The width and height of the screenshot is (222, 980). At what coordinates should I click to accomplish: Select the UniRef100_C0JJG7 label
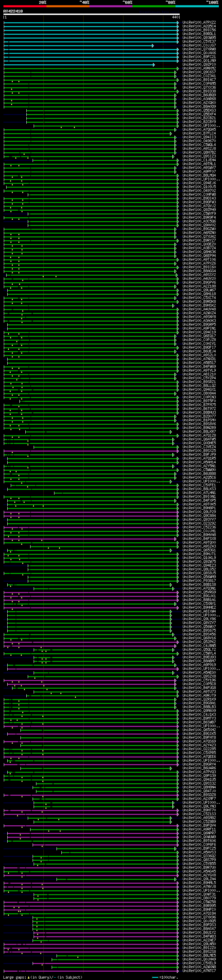tap(199, 45)
